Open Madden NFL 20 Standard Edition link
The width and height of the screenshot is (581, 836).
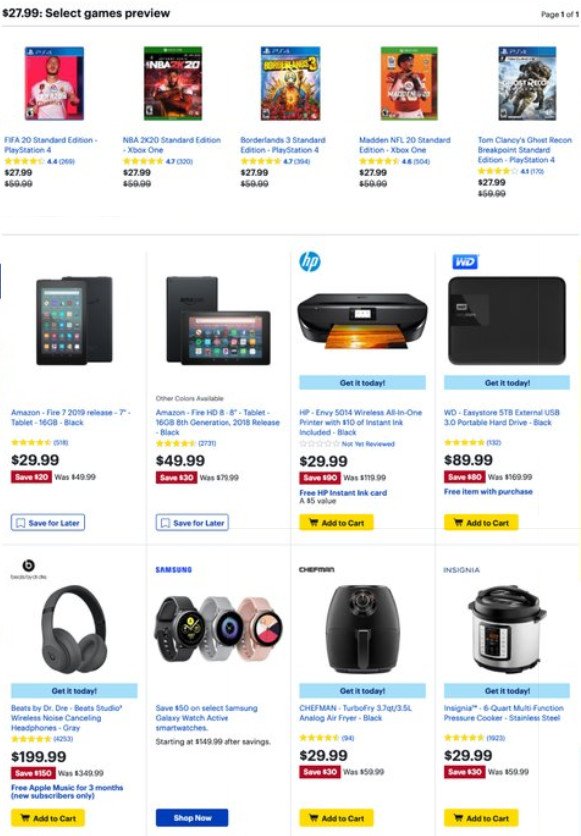(405, 145)
